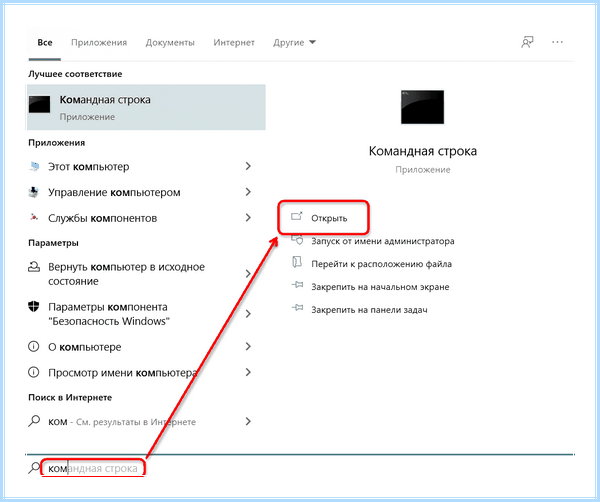Switch to the Документы tab

tap(170, 42)
